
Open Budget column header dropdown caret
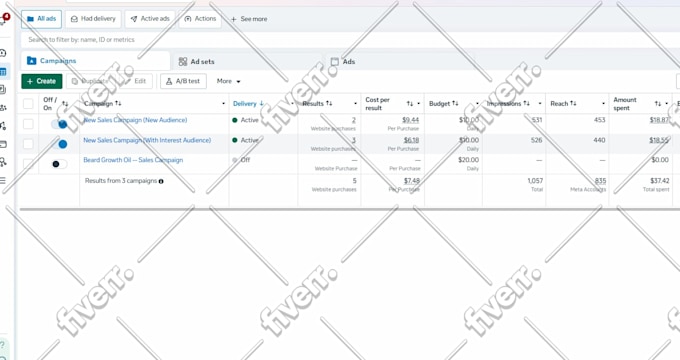tap(477, 104)
